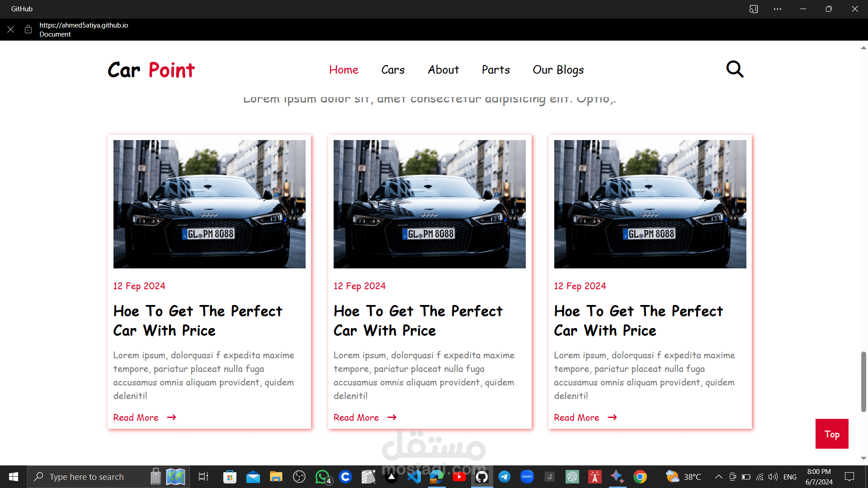Expand hidden system tray icons chevron
The image size is (868, 488).
click(718, 477)
